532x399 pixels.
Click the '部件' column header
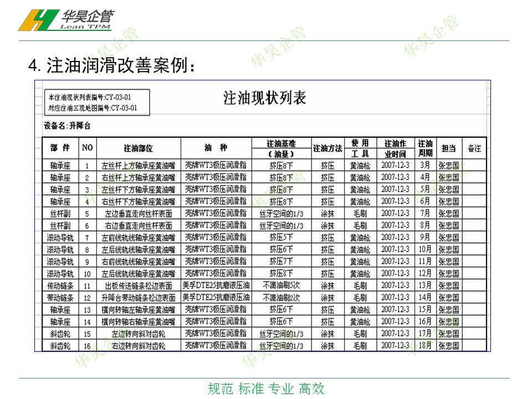(x=60, y=148)
